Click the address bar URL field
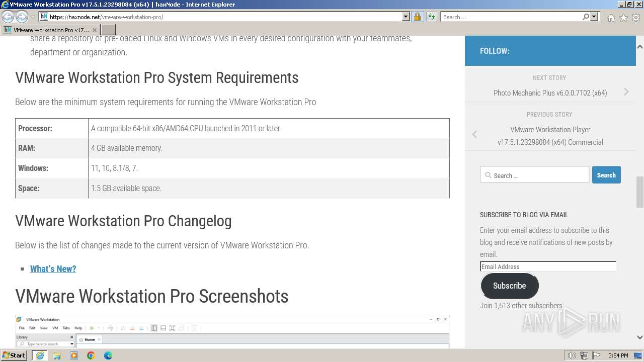644x362 pixels. (224, 17)
